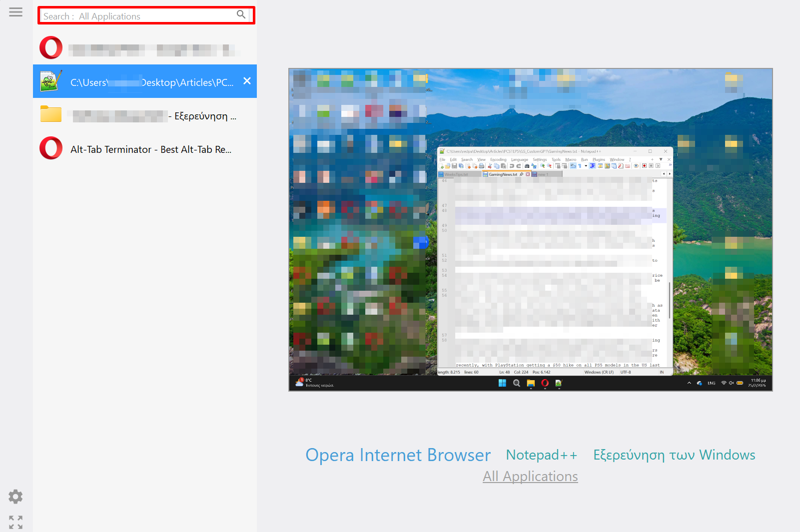Filter by Opera Internet Browser
The image size is (800, 532).
pos(398,455)
